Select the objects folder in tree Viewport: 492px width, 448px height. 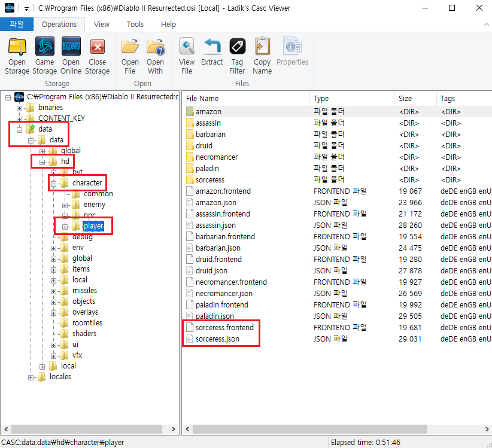pos(83,301)
